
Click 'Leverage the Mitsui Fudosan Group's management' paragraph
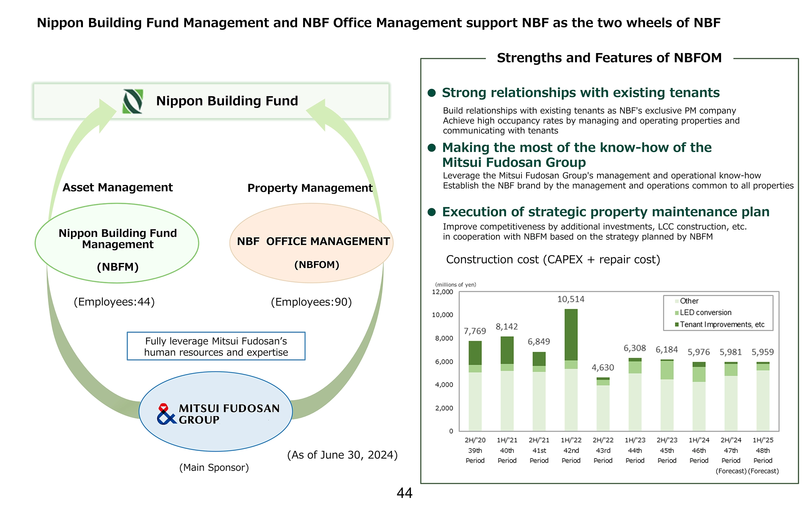tap(618, 181)
